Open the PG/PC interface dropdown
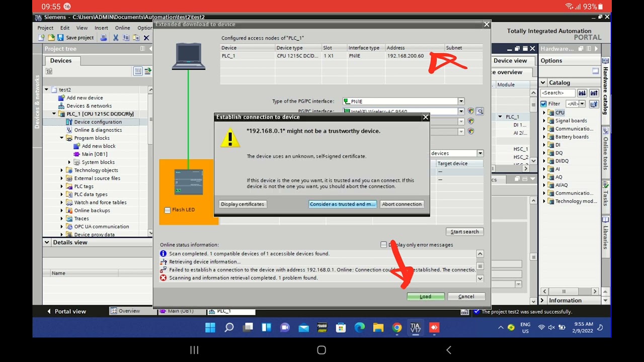The image size is (644, 362). point(461,111)
